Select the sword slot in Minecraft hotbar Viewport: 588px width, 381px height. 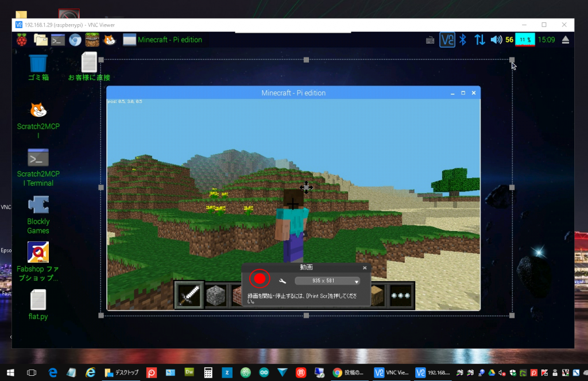point(189,295)
